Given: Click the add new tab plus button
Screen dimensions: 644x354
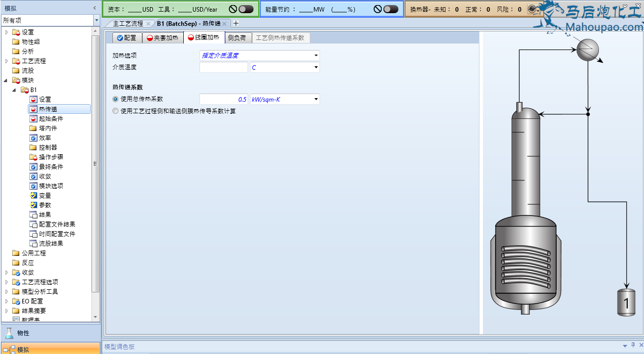Looking at the screenshot, I should tap(235, 23).
